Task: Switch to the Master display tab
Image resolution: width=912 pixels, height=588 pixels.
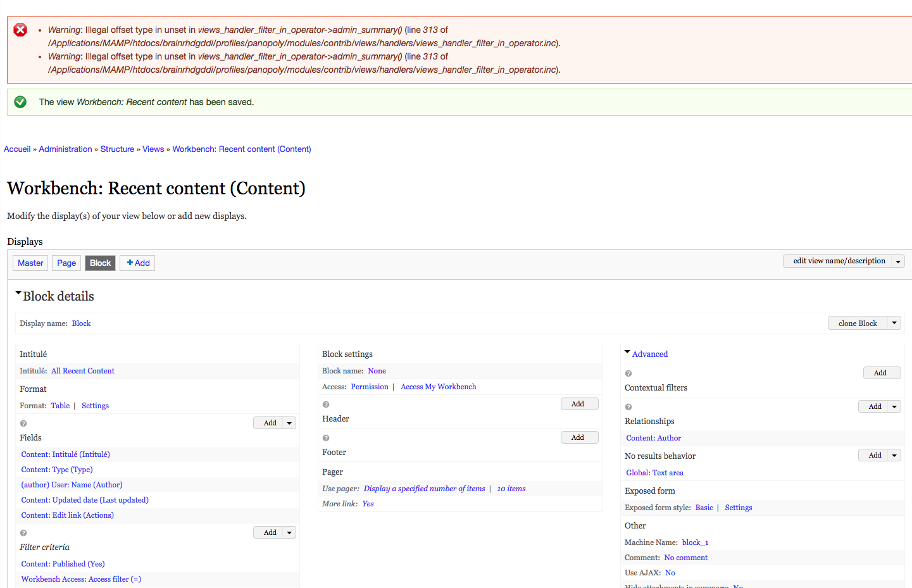Action: (x=30, y=263)
